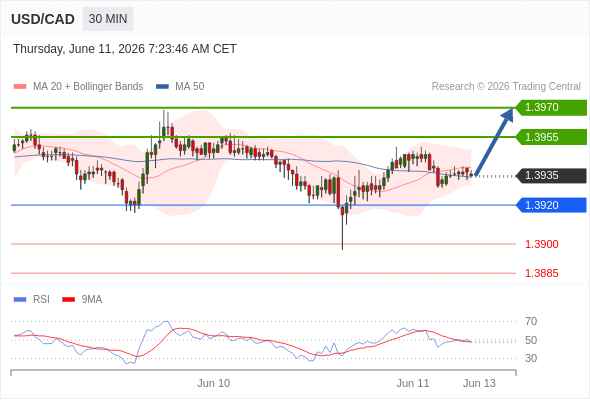The image size is (590, 400).
Task: Click the 'MA 50' legend label
Action: pos(190,87)
